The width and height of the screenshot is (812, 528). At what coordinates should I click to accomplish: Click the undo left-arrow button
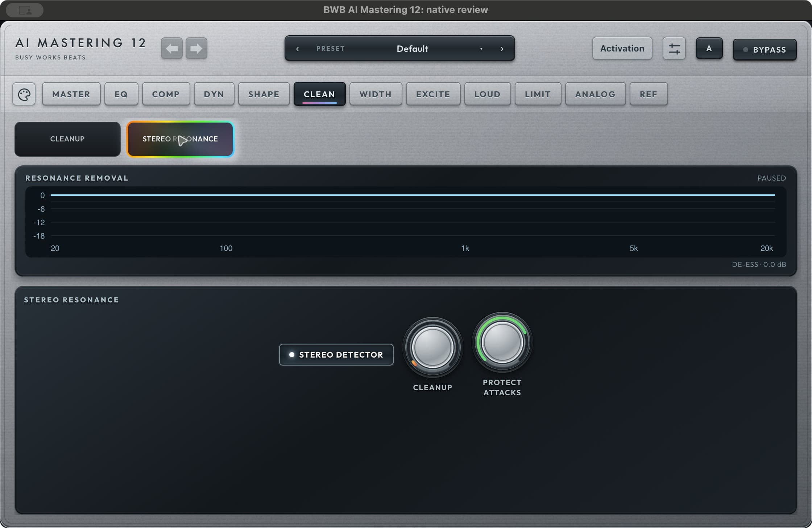coord(171,48)
